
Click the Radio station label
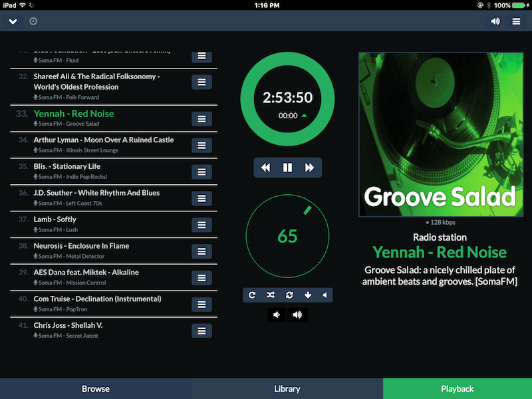pos(440,237)
